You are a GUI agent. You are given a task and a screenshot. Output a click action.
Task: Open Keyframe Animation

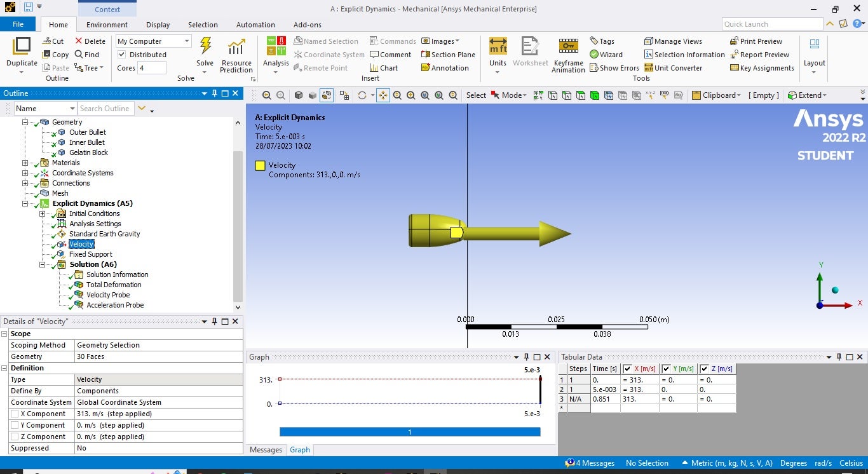click(x=568, y=55)
